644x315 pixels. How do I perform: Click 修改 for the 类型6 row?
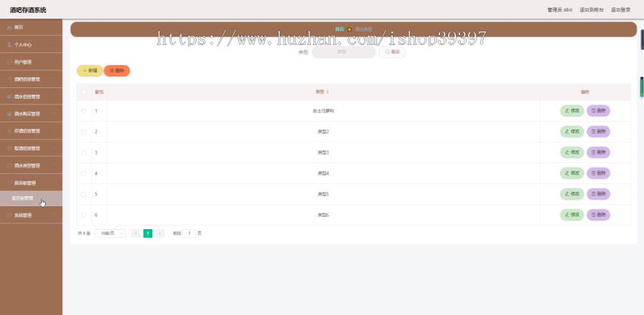tap(572, 215)
